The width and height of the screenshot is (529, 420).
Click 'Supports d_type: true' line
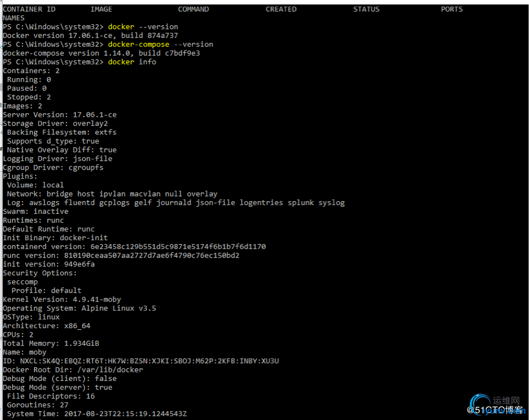(53, 141)
